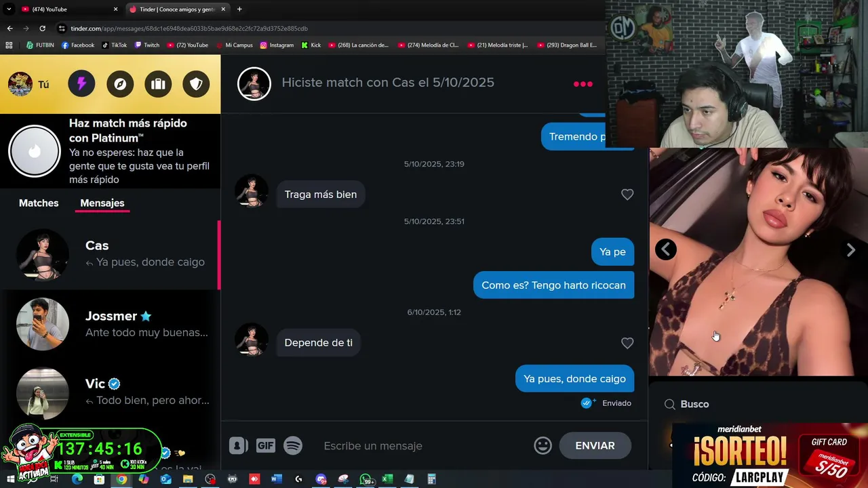
Task: Open Microsoft Edge from the taskbar
Action: pos(77,479)
